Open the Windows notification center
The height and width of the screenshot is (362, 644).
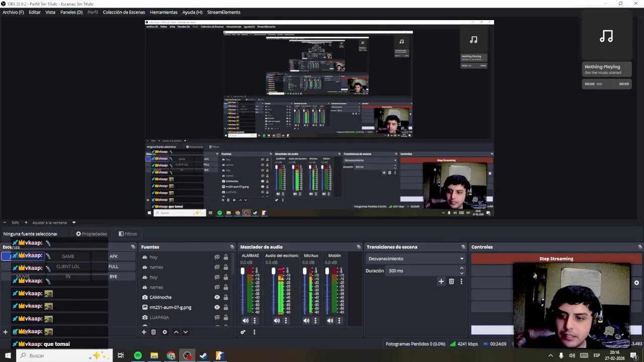click(x=634, y=355)
